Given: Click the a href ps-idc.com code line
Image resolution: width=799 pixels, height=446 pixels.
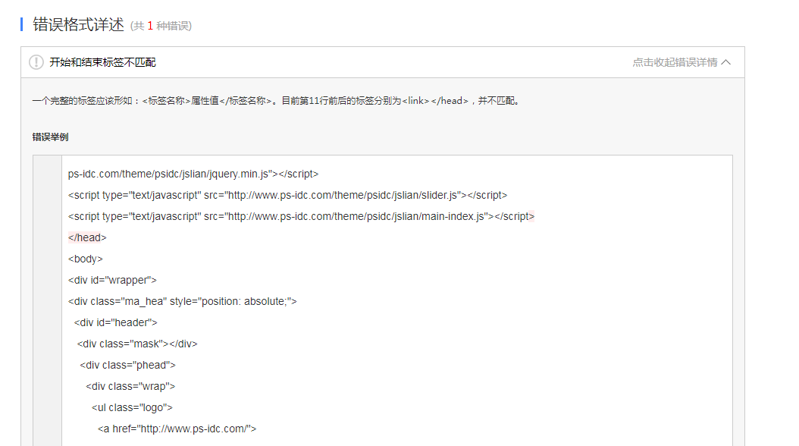Looking at the screenshot, I should tap(177, 429).
